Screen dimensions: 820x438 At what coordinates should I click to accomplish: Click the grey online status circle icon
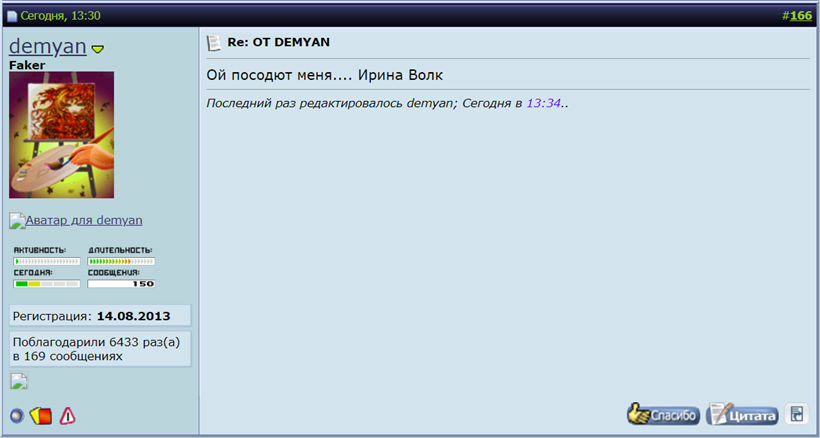point(17,415)
